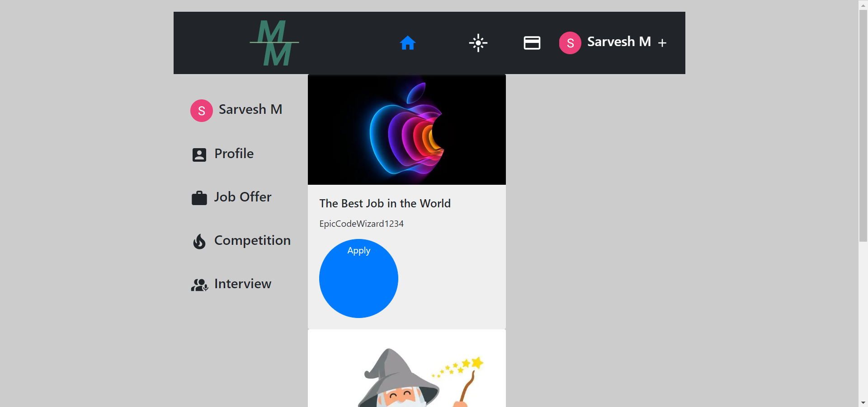Open the wizard illustration job card image
The width and height of the screenshot is (868, 407).
point(407,368)
